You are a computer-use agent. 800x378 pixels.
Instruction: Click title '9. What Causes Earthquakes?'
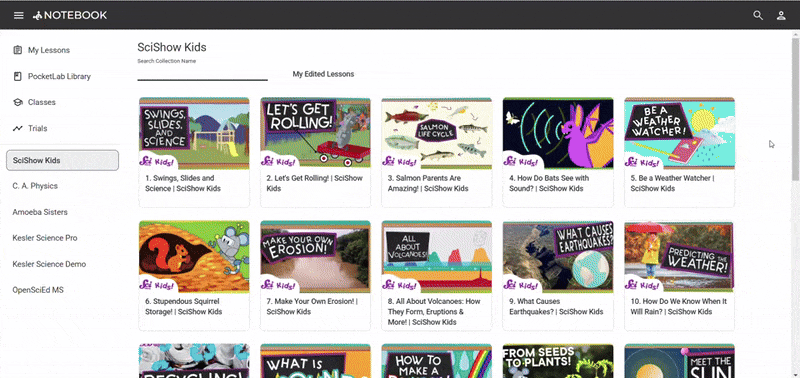tap(556, 306)
